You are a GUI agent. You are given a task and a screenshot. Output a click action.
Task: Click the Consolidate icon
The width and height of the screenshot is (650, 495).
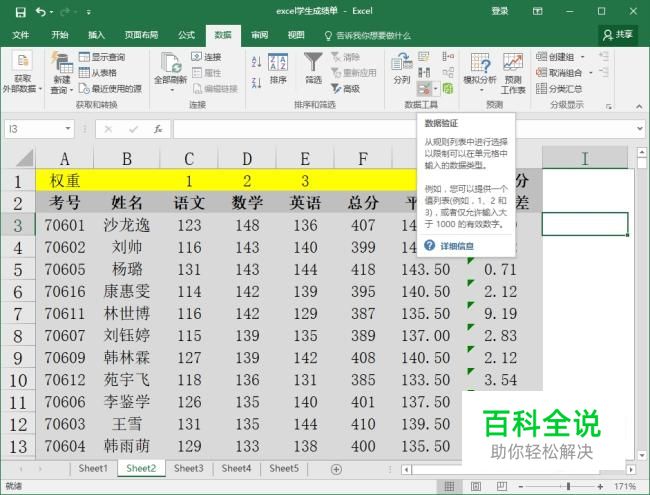pyautogui.click(x=448, y=56)
